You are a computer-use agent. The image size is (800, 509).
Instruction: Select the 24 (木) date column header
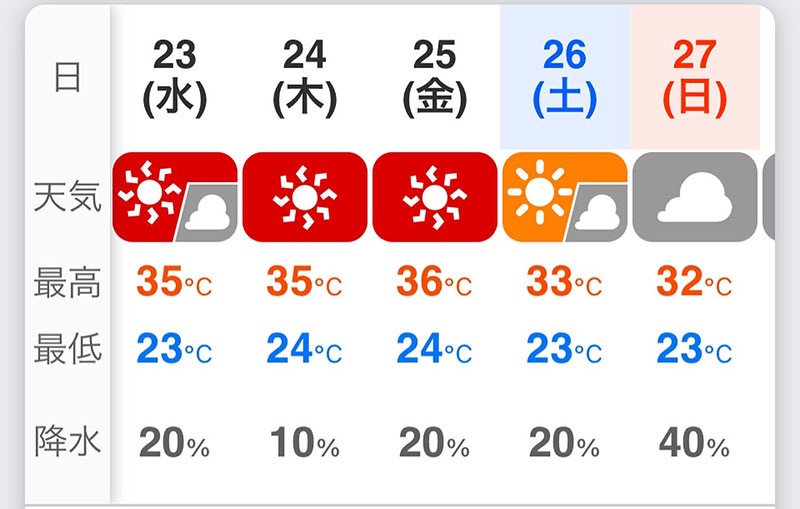pyautogui.click(x=304, y=77)
